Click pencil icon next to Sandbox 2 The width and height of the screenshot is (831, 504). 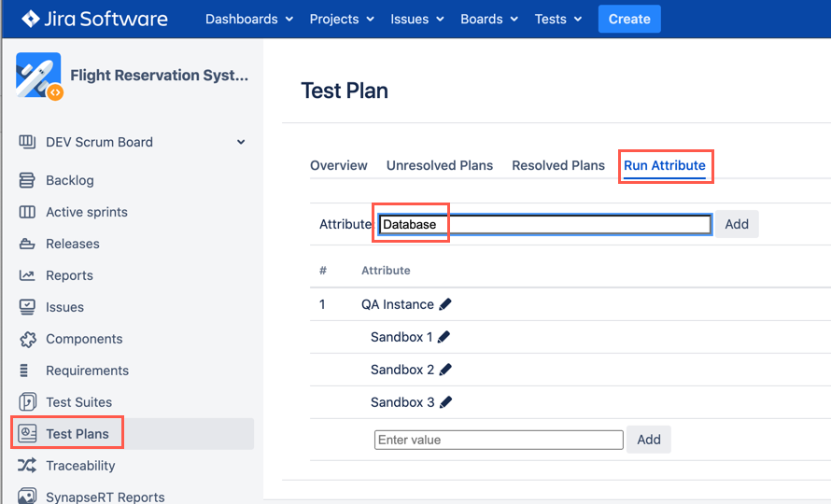click(445, 370)
